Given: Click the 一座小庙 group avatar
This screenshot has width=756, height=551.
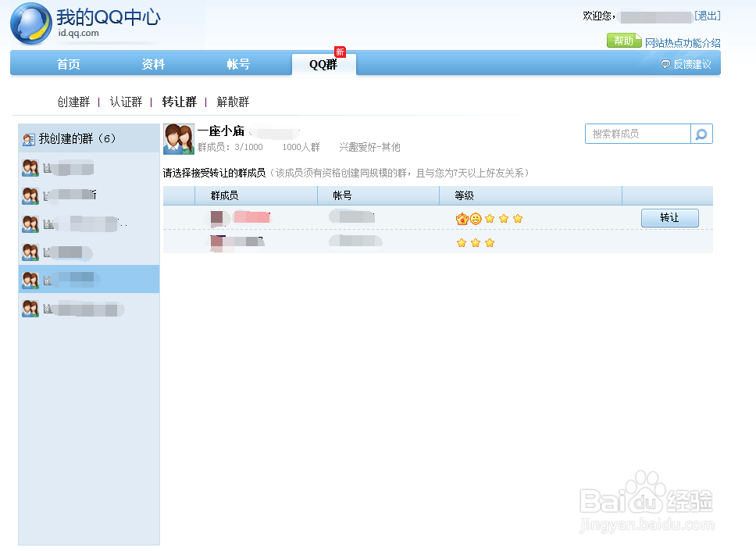Looking at the screenshot, I should 178,139.
